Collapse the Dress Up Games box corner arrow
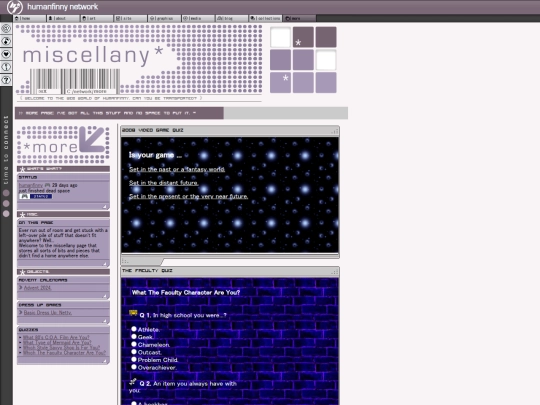This screenshot has height=405, width=540. (104, 321)
